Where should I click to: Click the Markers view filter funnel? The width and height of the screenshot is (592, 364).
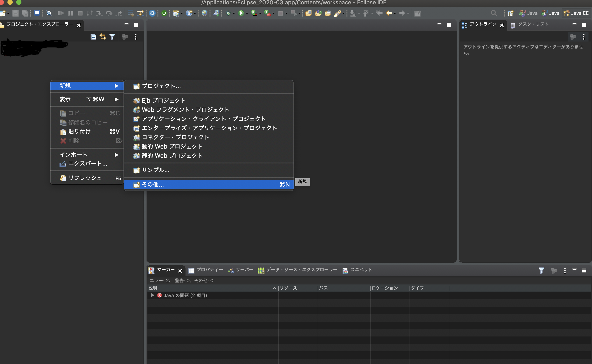541,270
